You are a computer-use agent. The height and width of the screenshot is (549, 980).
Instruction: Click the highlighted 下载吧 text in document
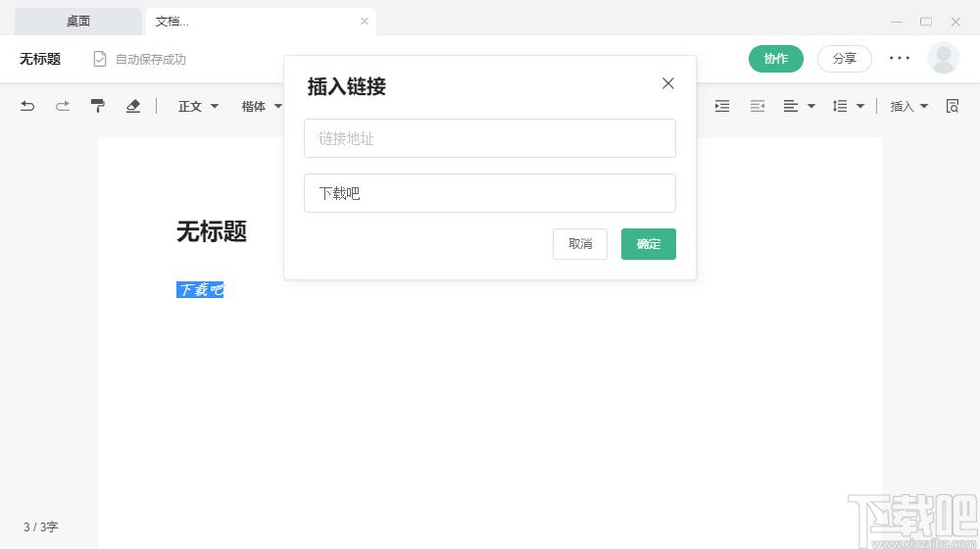(200, 289)
